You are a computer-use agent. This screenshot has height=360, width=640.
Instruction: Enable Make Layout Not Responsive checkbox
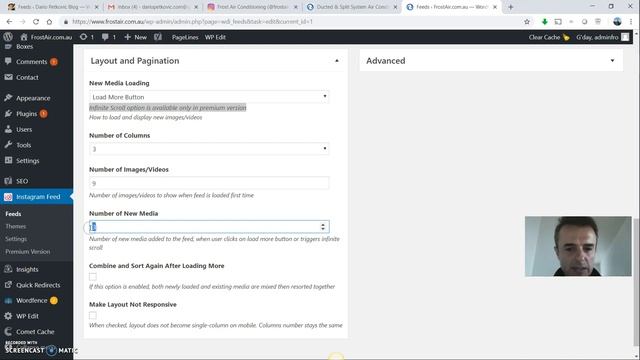[93, 316]
